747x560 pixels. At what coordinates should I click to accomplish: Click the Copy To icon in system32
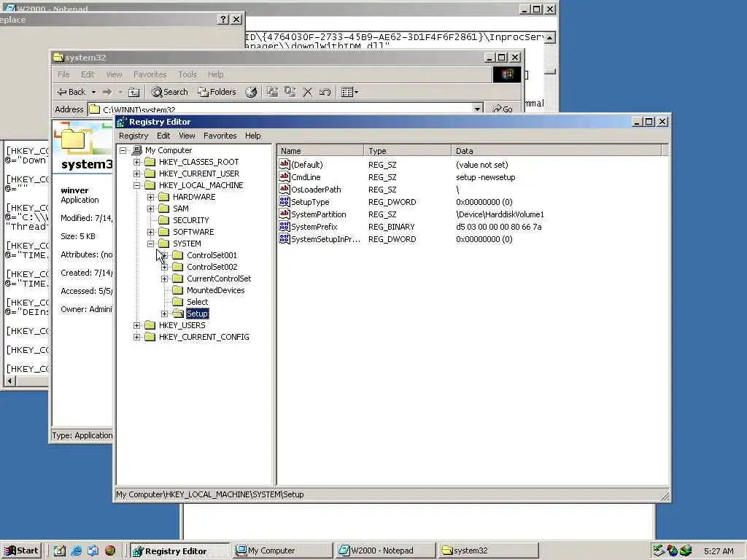pos(290,92)
